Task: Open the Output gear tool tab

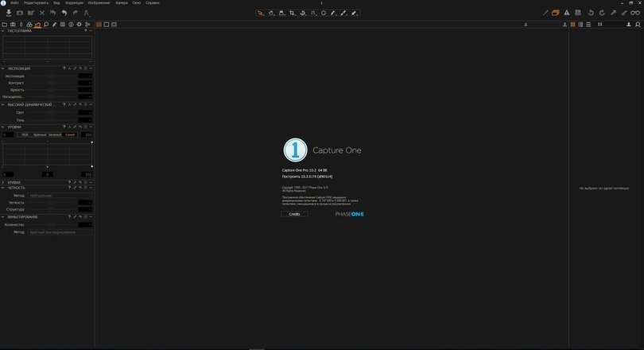Action: (x=80, y=25)
